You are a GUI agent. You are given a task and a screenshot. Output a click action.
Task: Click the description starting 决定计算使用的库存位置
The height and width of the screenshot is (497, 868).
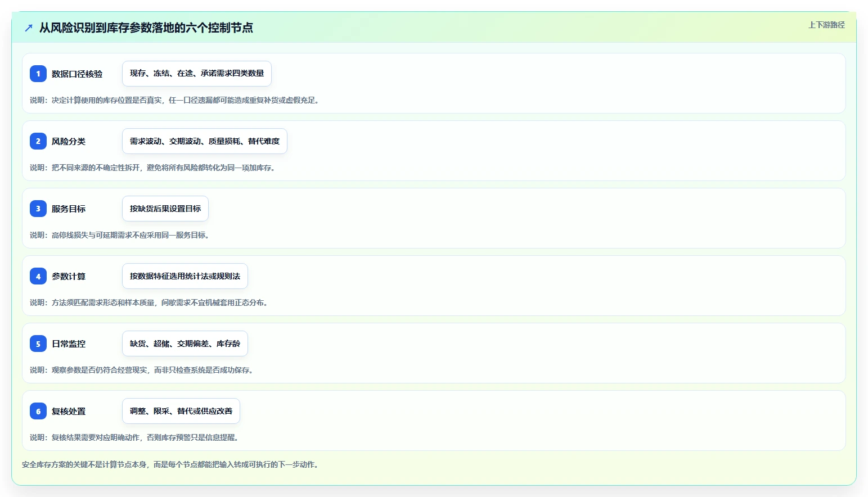tap(176, 100)
